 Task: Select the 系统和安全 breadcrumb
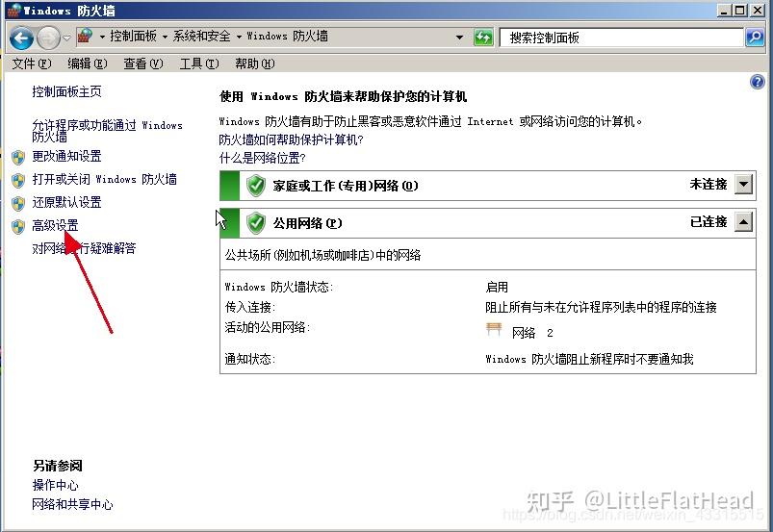click(201, 36)
